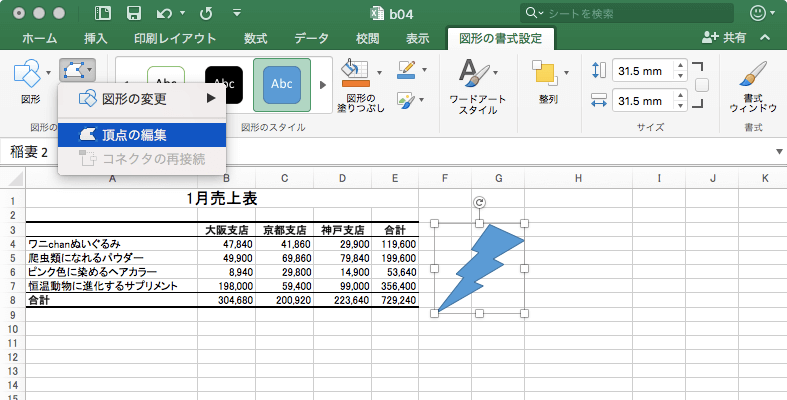
Task: Select row 10 header
Action: pyautogui.click(x=13, y=329)
